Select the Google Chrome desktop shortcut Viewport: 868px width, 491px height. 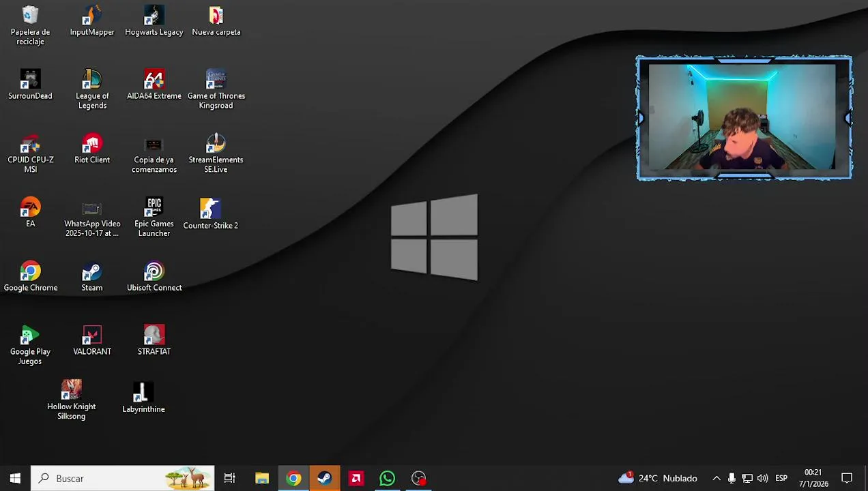(x=31, y=276)
